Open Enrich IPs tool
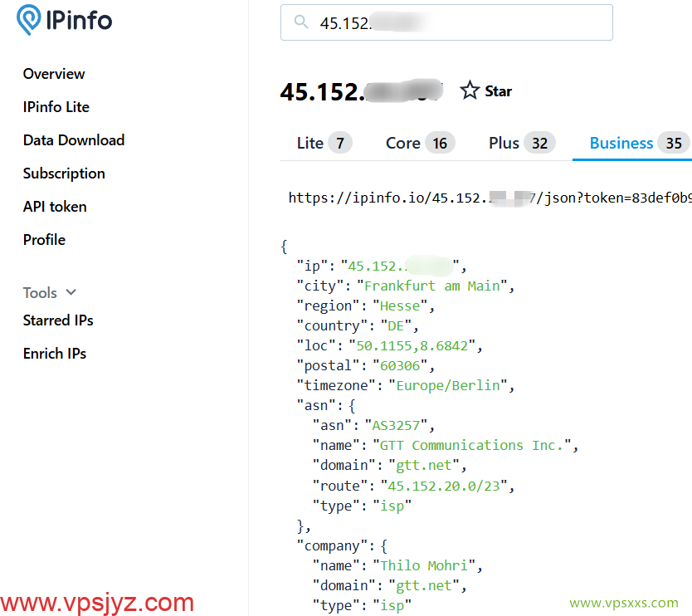This screenshot has height=616, width=692. point(55,354)
